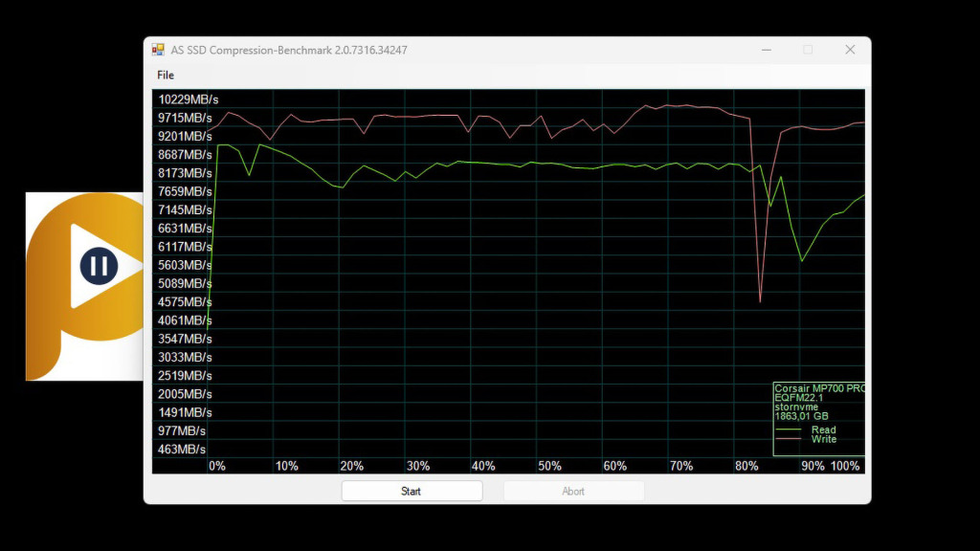Click the pause icon inside the orange logo
Screen dimensions: 980x551
[x=100, y=266]
